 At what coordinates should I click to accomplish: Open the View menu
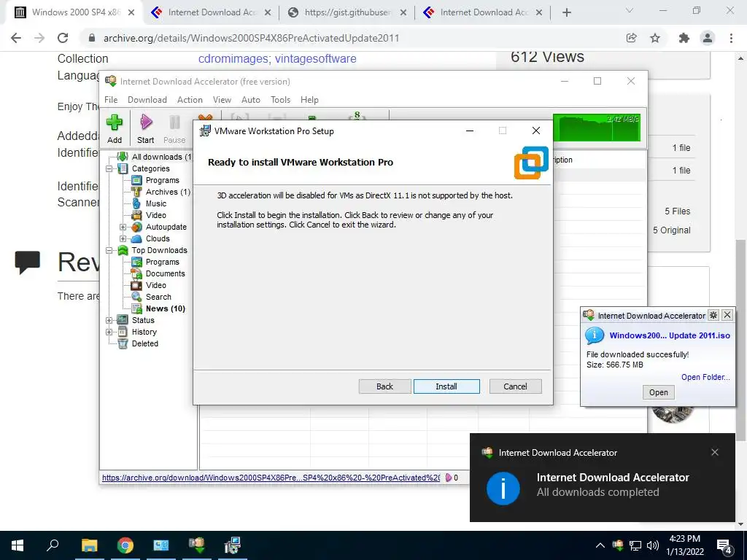(x=222, y=99)
